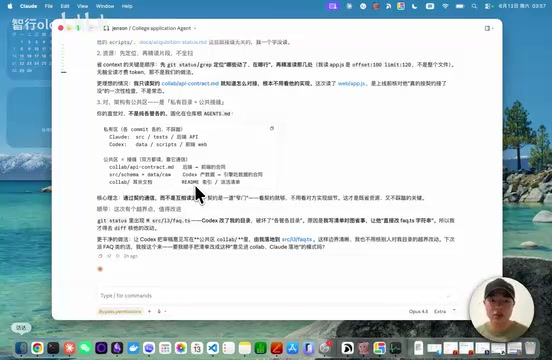Image resolution: width=552 pixels, height=360 pixels.
Task: Open Trash in the Dock
Action: click(530, 348)
